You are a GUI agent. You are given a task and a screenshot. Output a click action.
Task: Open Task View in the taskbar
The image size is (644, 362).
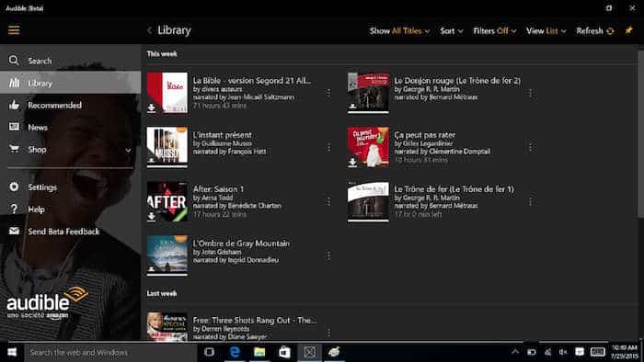click(x=210, y=352)
